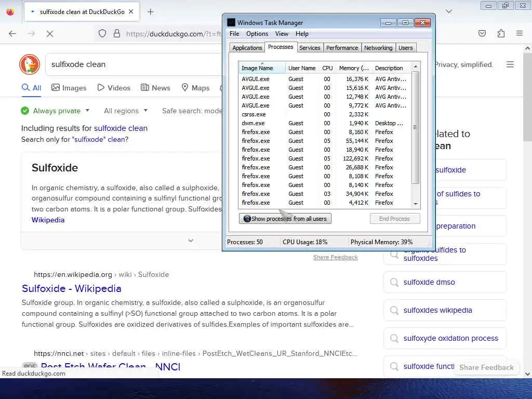Sort processes by Image Name column header

tap(262, 68)
